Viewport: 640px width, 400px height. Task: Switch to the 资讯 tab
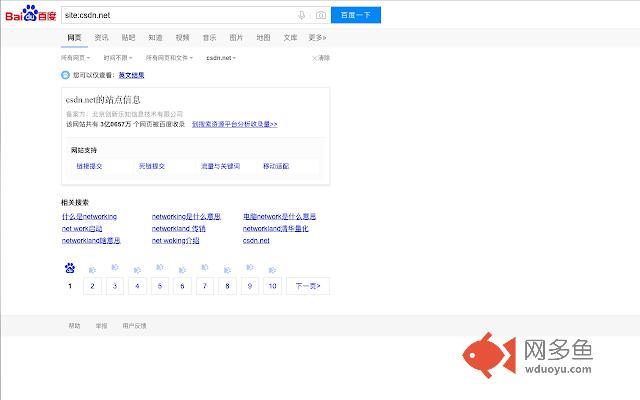(101, 38)
